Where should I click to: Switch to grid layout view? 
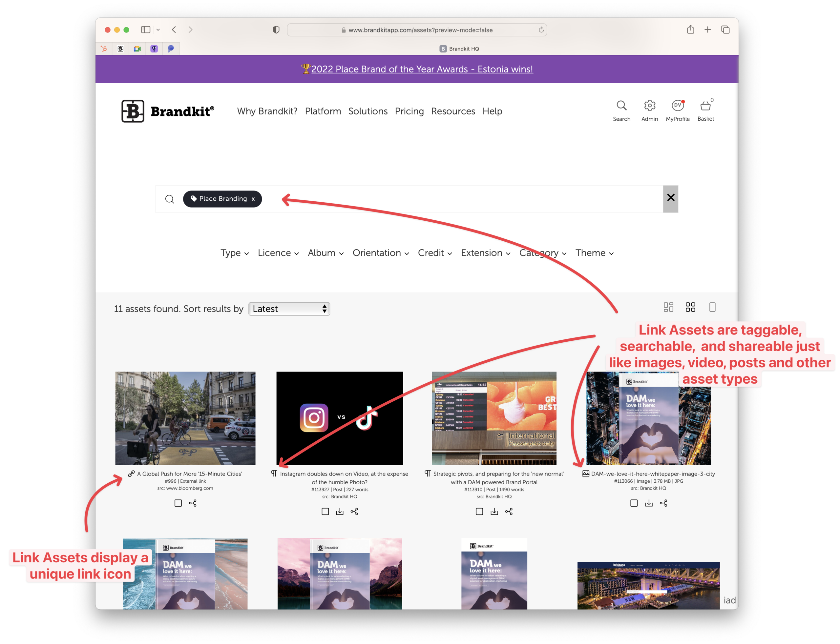tap(690, 307)
